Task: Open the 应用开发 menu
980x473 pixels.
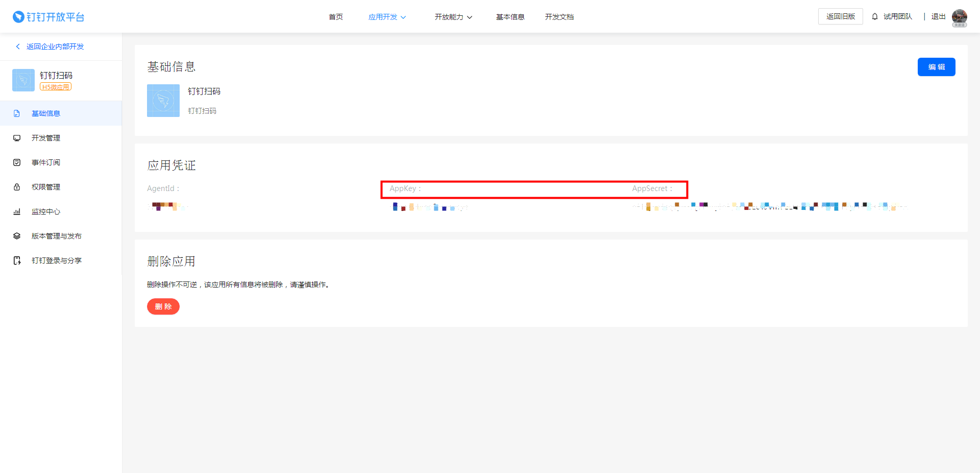Action: pyautogui.click(x=383, y=17)
